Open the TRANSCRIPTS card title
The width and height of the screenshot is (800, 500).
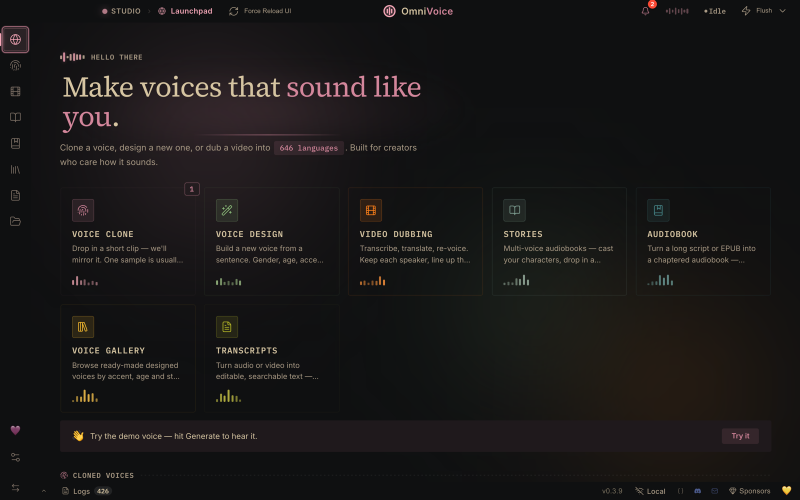(246, 351)
